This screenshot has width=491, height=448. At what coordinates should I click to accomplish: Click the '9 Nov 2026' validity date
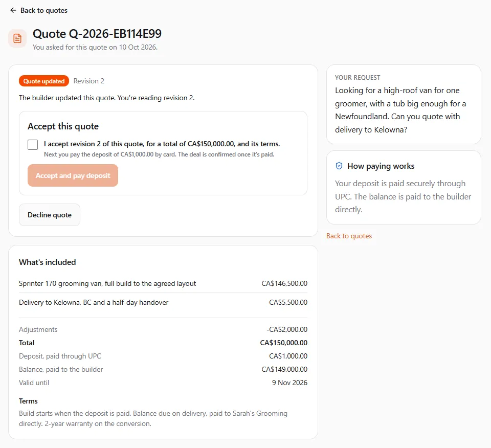point(289,383)
